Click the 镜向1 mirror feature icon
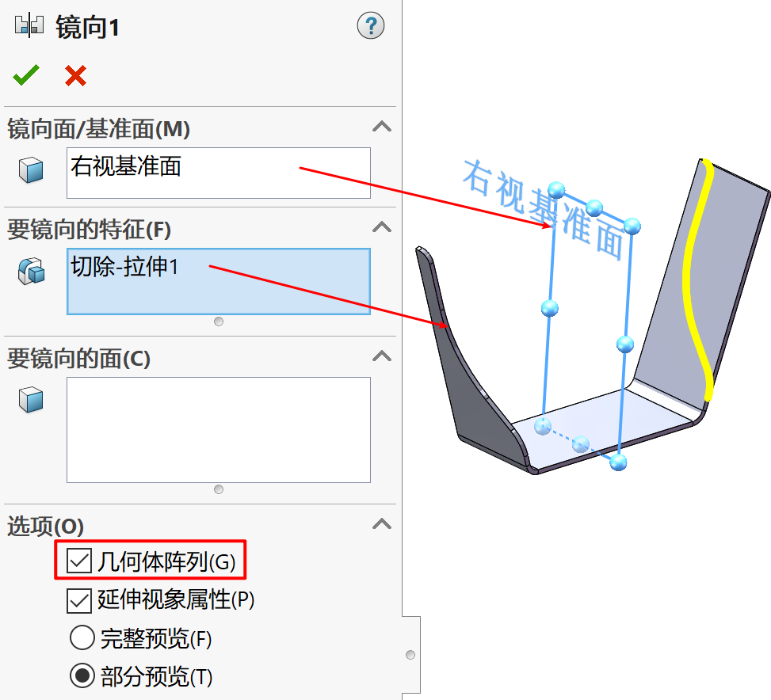The width and height of the screenshot is (771, 700). tap(29, 25)
